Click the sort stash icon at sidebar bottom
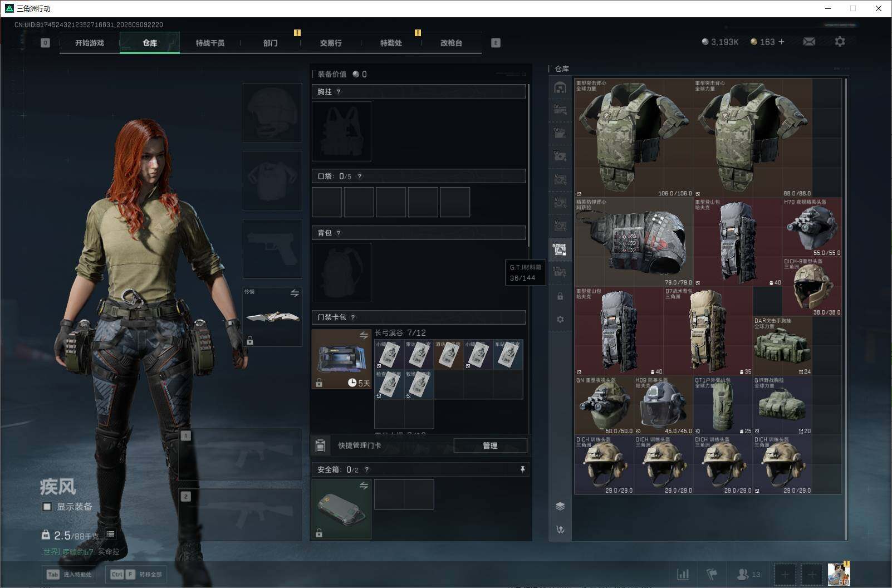Viewport: 892px width, 588px height. tap(560, 530)
